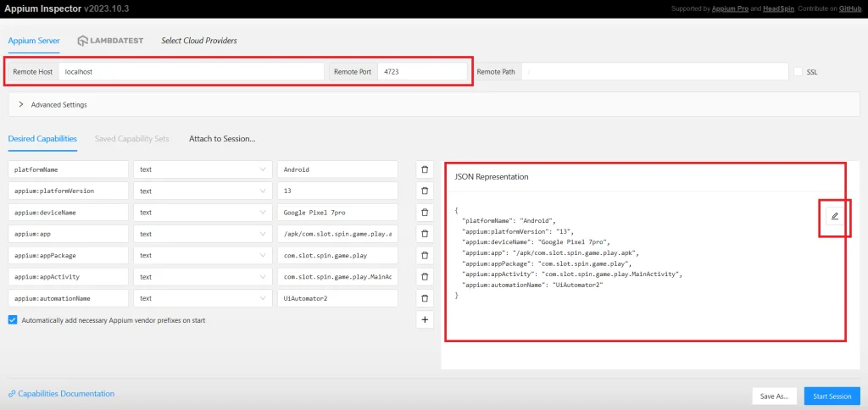Screen dimensions: 868x410
Task: Delete the appium:app capability row
Action: click(425, 234)
